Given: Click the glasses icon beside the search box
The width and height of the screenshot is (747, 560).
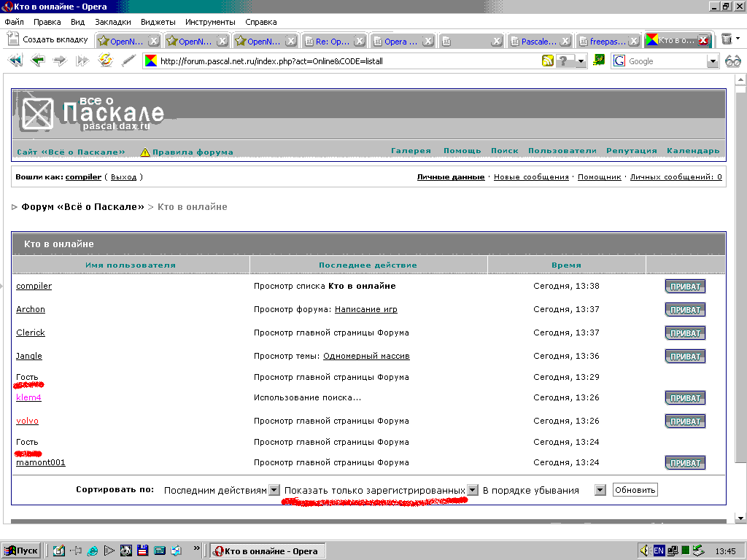Looking at the screenshot, I should click(x=732, y=61).
